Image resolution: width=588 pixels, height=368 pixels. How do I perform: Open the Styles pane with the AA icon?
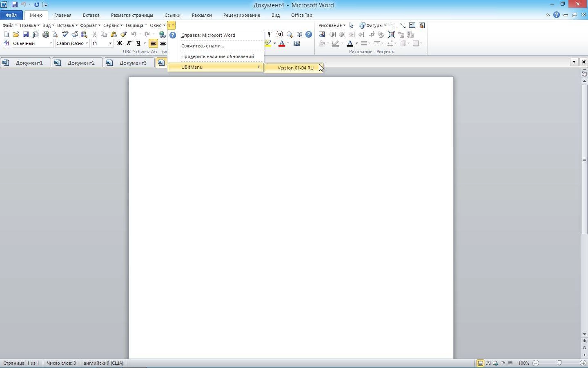pos(6,43)
